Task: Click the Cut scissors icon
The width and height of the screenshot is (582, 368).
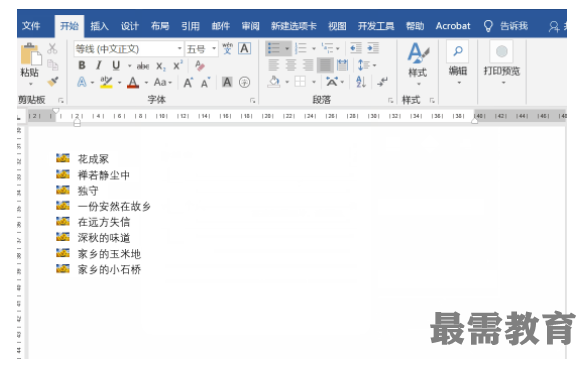Action: tap(52, 48)
